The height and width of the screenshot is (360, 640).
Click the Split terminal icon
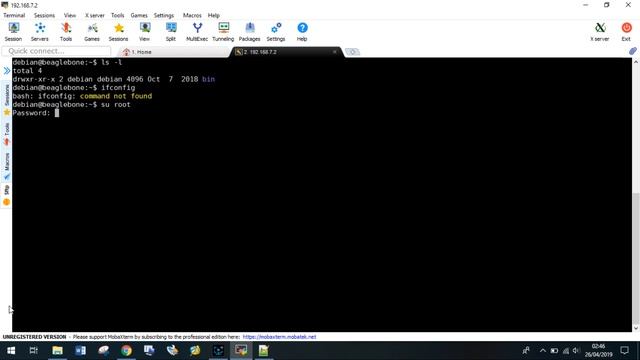click(x=171, y=32)
